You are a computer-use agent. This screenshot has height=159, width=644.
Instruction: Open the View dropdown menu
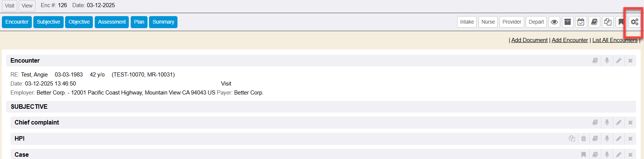pyautogui.click(x=27, y=6)
